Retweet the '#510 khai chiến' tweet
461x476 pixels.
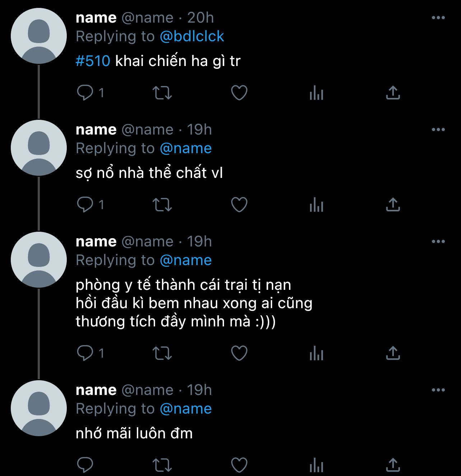(162, 93)
